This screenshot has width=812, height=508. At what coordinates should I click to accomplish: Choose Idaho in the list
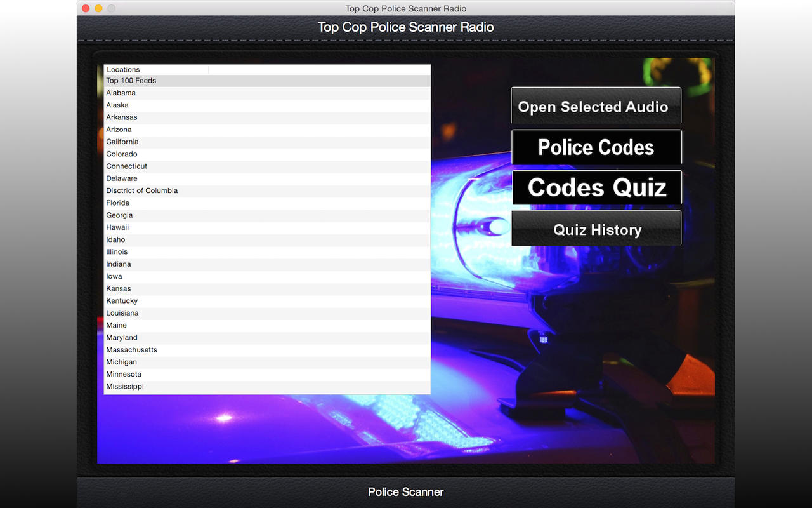tap(267, 239)
